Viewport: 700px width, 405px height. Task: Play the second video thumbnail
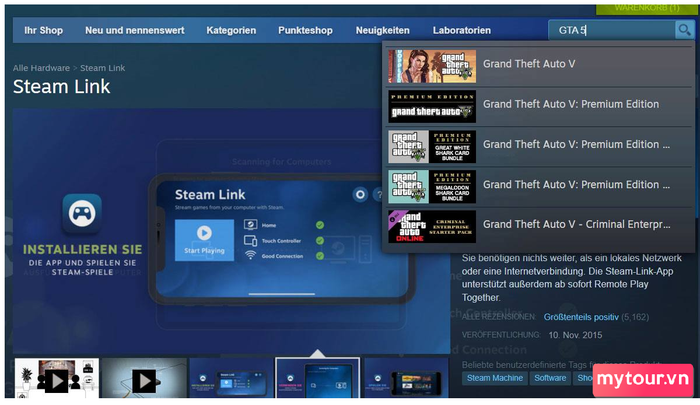144,379
